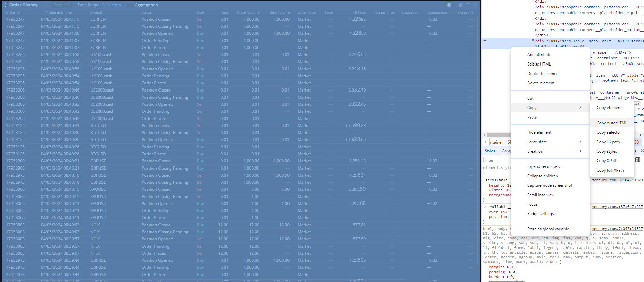
Task: Click the Order History tab title
Action: pos(23,5)
